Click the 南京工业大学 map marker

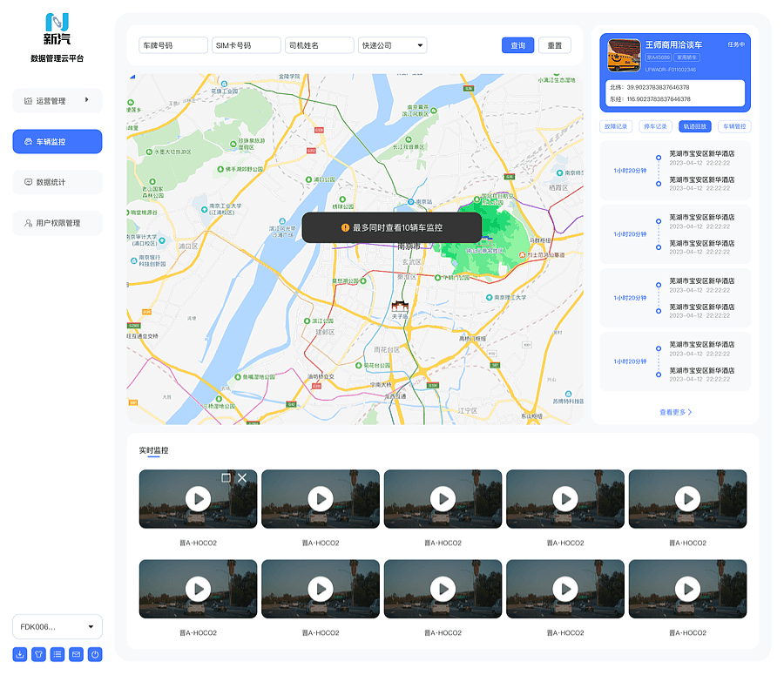(x=204, y=210)
